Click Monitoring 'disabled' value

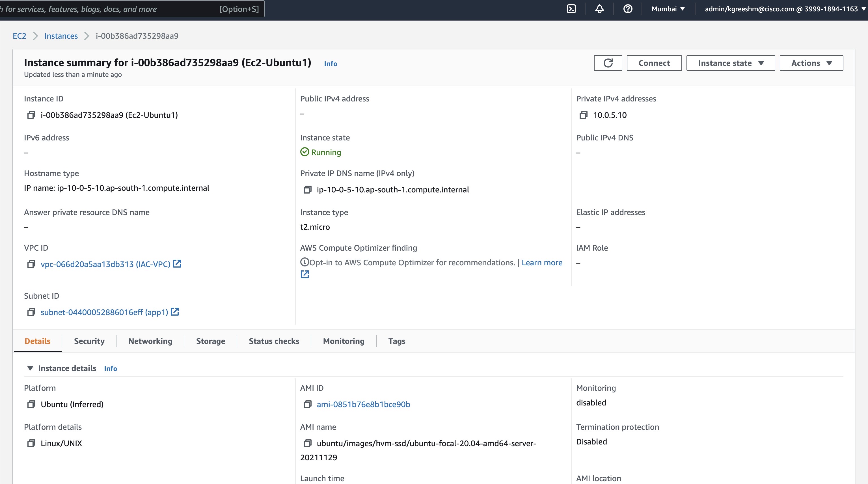point(591,403)
